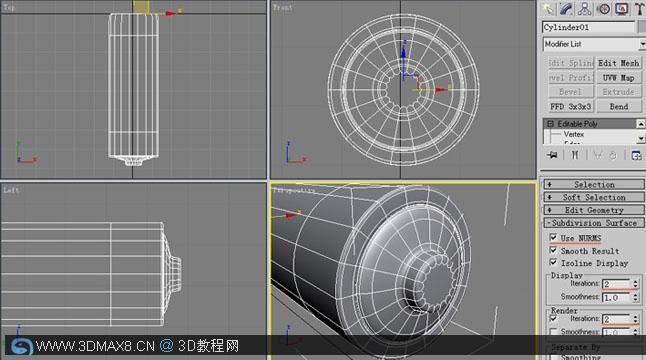Open the Hierarchy command panel tab
This screenshot has height=360, width=646.
[585, 9]
